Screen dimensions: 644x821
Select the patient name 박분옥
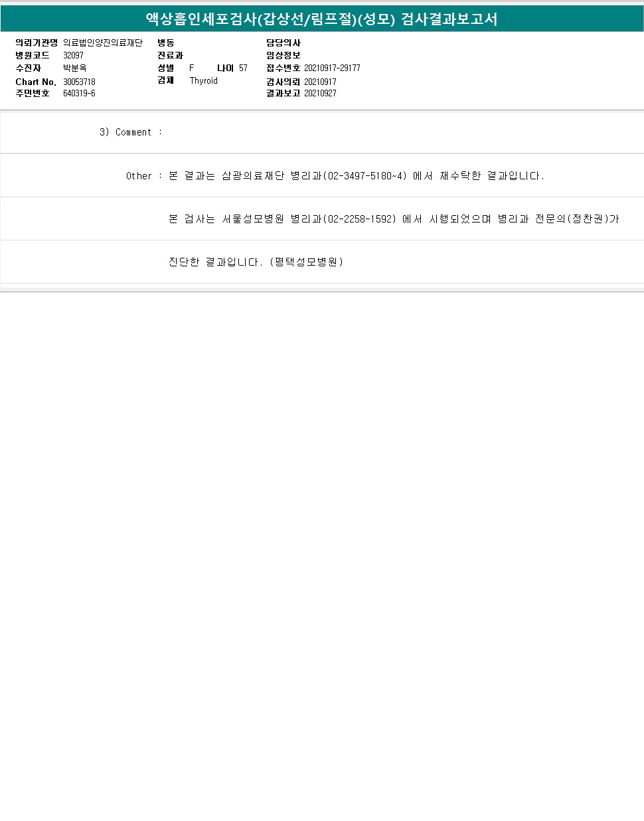click(x=75, y=68)
